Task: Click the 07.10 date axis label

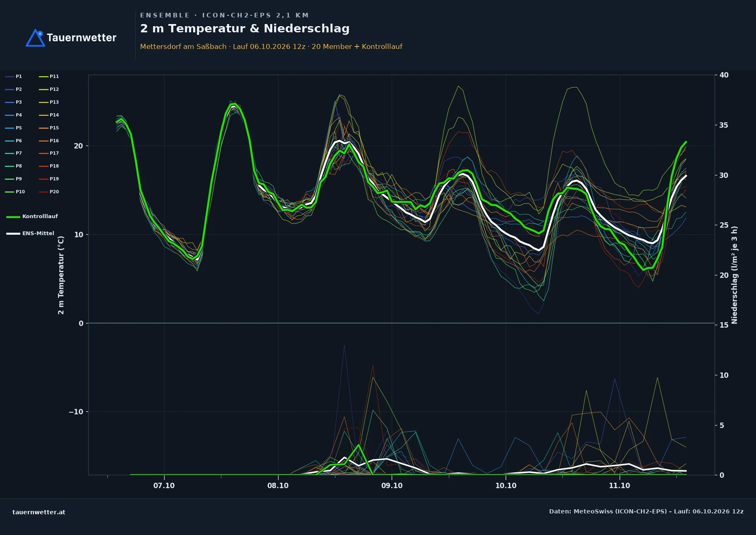Action: click(164, 486)
